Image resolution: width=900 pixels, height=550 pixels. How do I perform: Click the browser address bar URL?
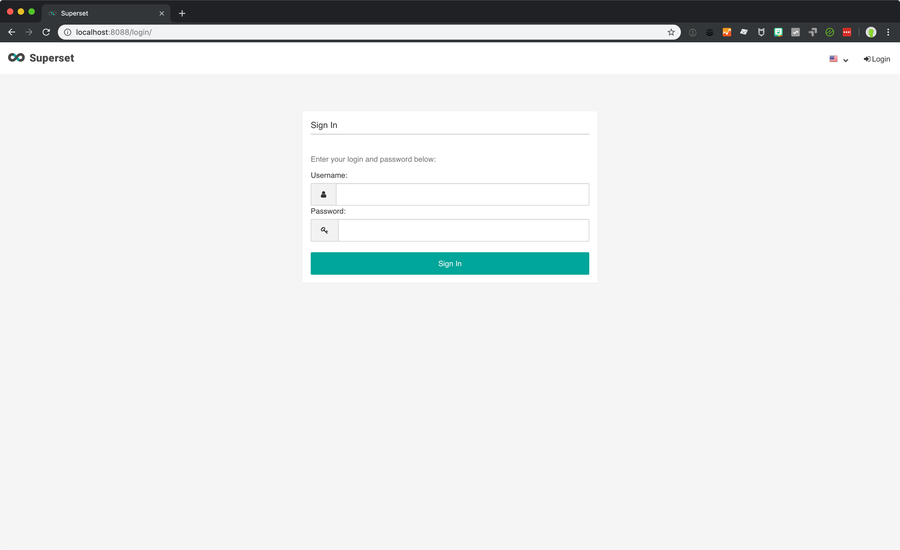point(114,32)
